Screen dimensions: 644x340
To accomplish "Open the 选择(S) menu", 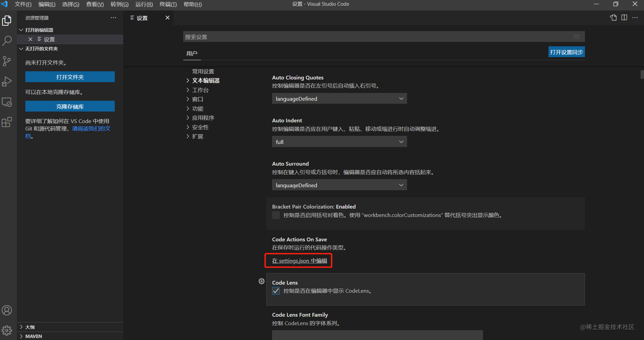I will click(x=71, y=4).
